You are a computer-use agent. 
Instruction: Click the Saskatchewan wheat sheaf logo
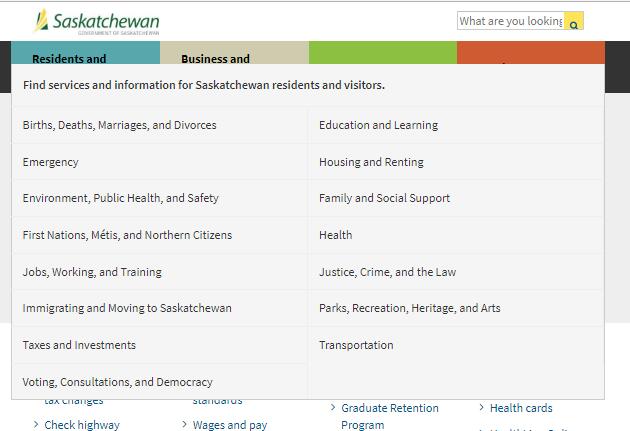tap(41, 20)
